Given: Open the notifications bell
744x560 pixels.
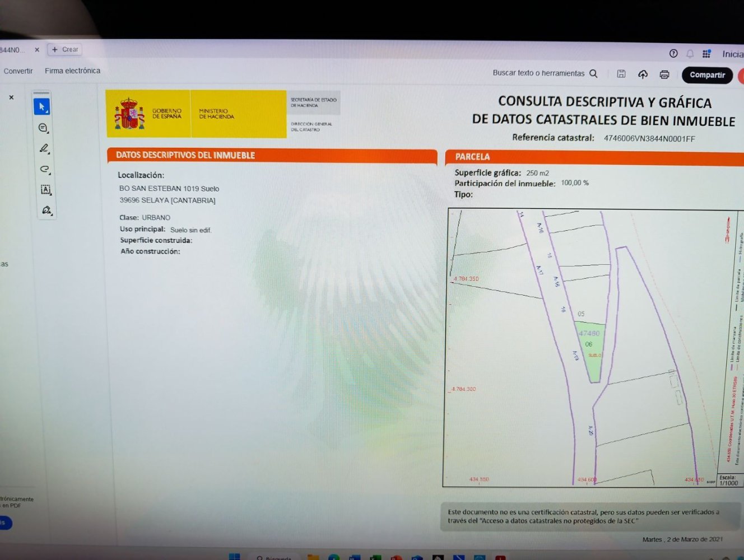Looking at the screenshot, I should tap(690, 54).
